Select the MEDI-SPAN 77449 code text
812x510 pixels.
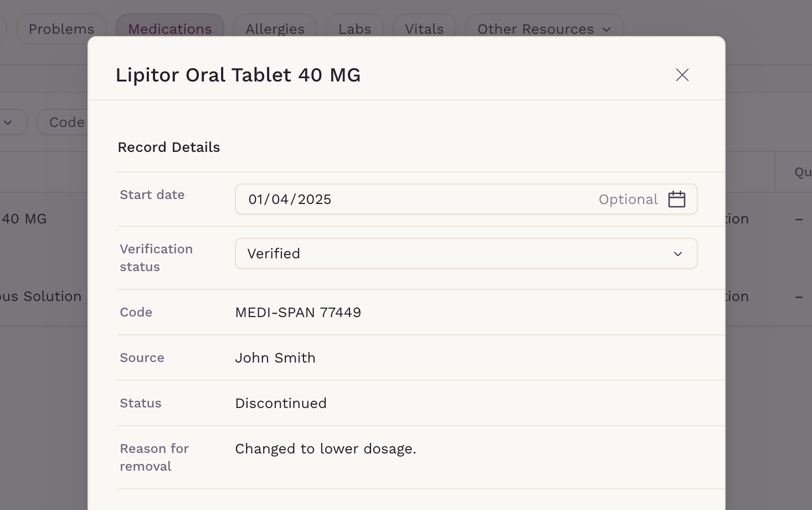298,312
